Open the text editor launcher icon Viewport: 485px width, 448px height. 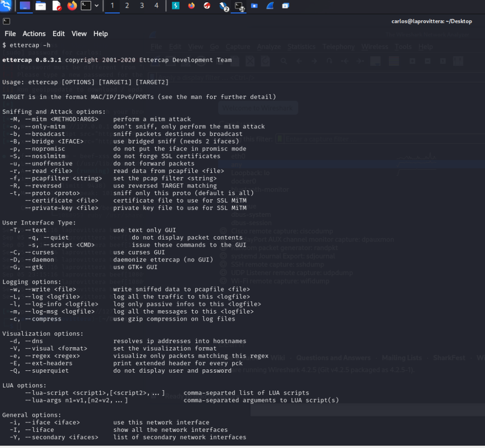56,6
